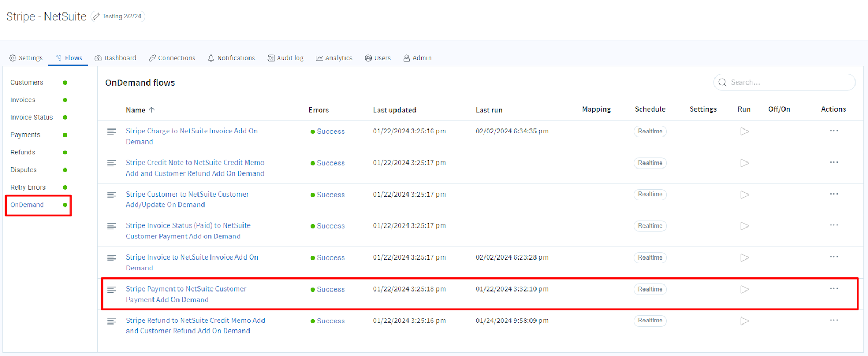Run the Stripe Invoice Status (Paid) flow
The image size is (868, 356).
point(744,226)
